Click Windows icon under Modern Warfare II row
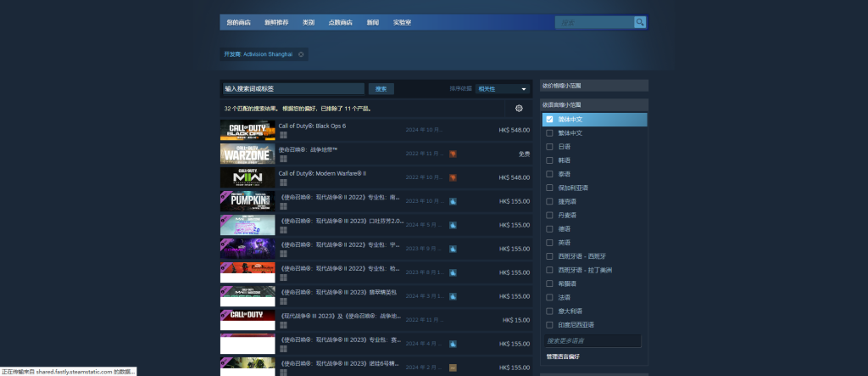868x376 pixels. click(283, 182)
